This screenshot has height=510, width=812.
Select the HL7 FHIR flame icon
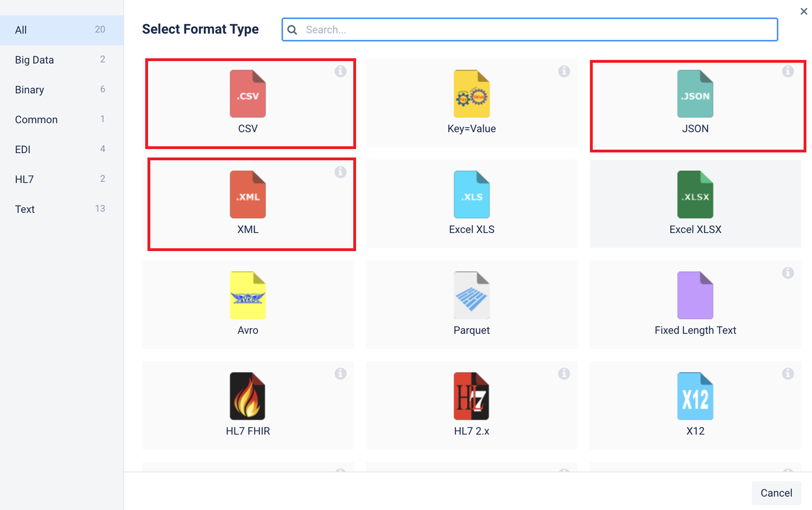[x=248, y=396]
